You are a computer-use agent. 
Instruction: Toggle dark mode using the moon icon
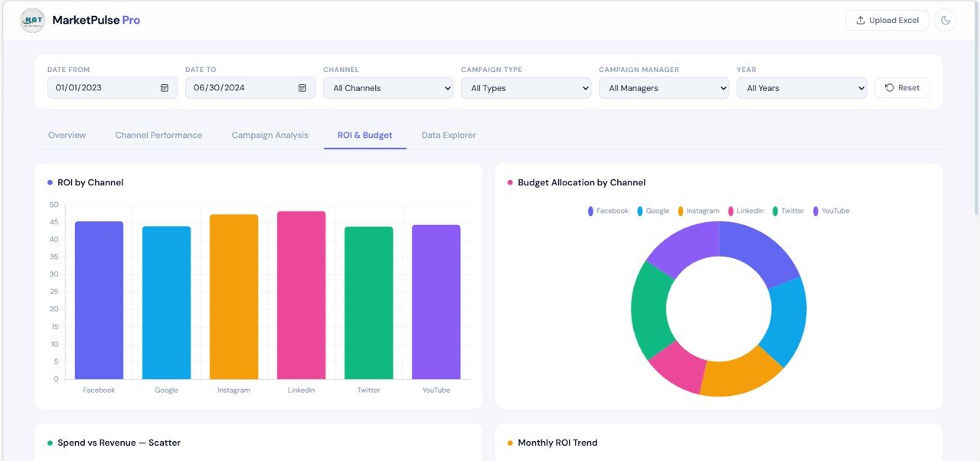click(x=946, y=20)
